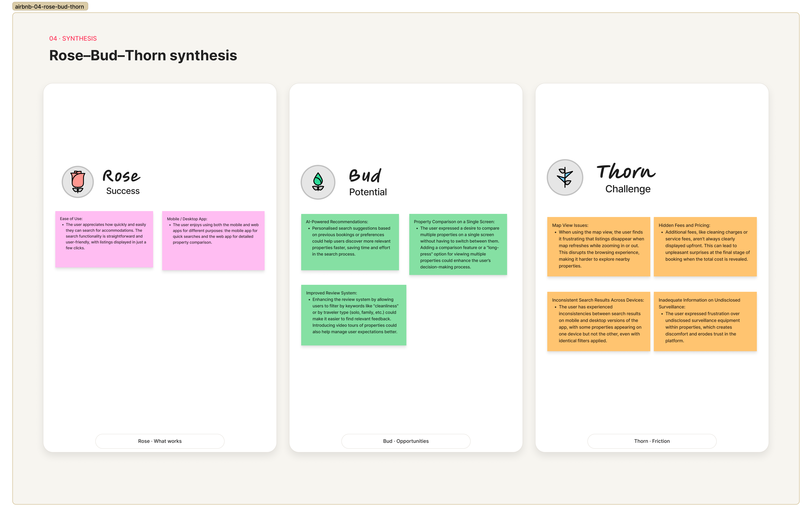Click the Success subtitle under Rose
812x517 pixels.
pos(123,191)
